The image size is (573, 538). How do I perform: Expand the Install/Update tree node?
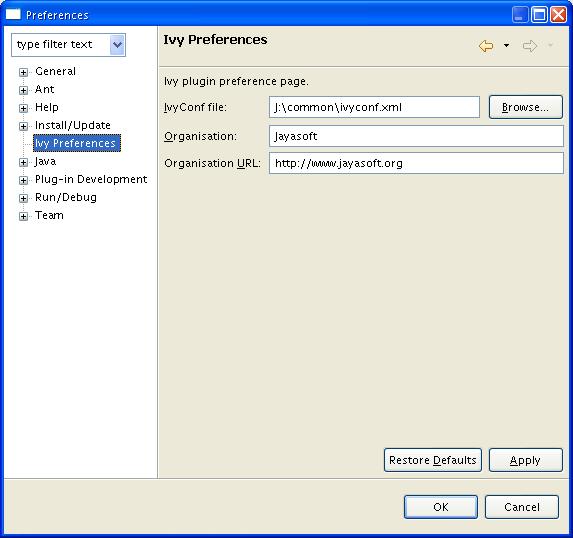click(x=23, y=126)
